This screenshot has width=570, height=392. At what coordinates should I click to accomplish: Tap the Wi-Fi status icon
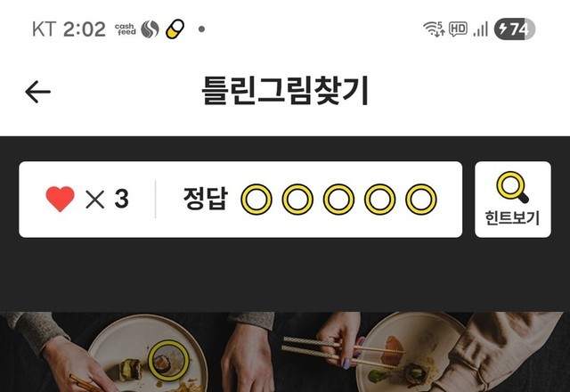[x=434, y=29]
